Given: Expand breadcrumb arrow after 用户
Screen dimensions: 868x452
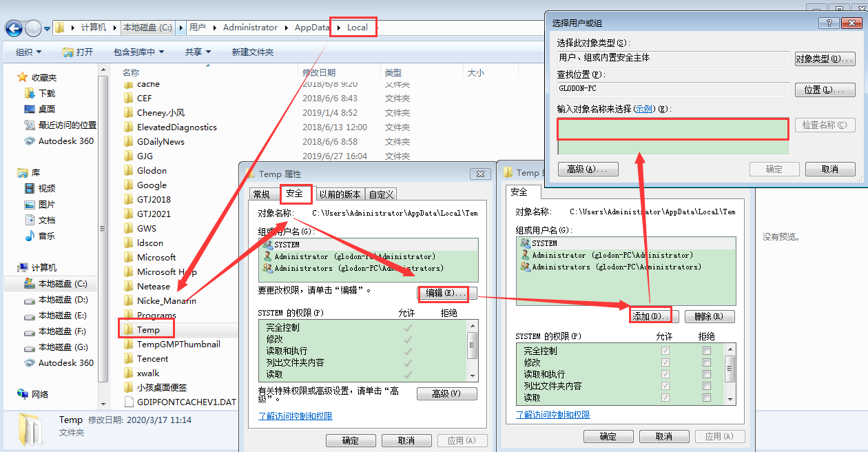Looking at the screenshot, I should pyautogui.click(x=215, y=28).
